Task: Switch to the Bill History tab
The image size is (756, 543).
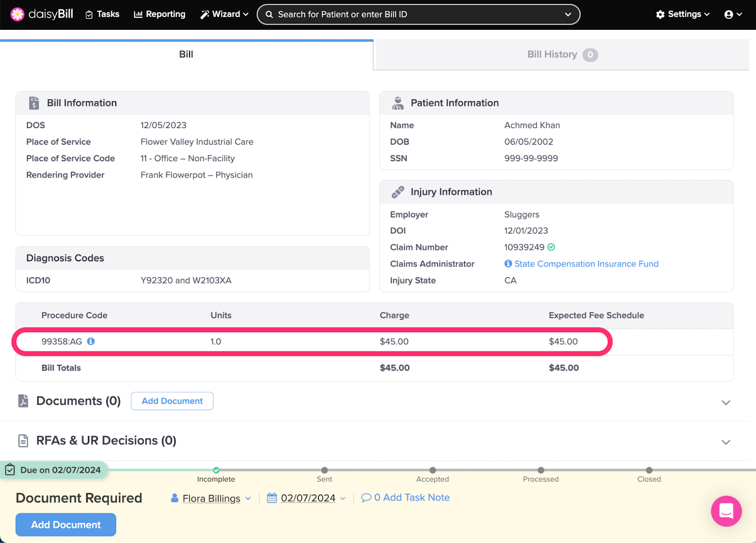Action: (x=561, y=55)
